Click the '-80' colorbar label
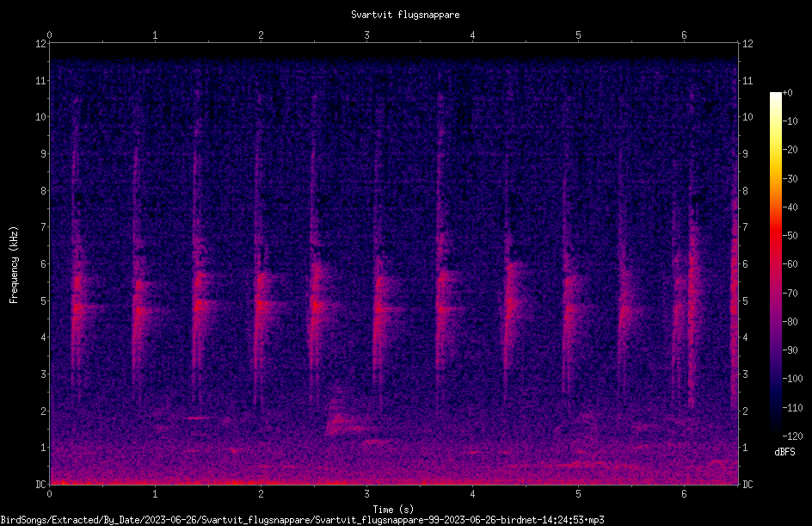 click(x=790, y=322)
